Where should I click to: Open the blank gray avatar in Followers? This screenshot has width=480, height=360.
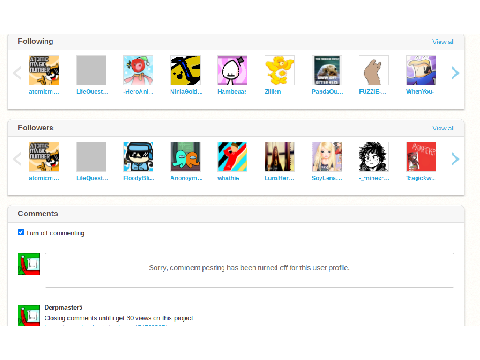click(x=91, y=157)
